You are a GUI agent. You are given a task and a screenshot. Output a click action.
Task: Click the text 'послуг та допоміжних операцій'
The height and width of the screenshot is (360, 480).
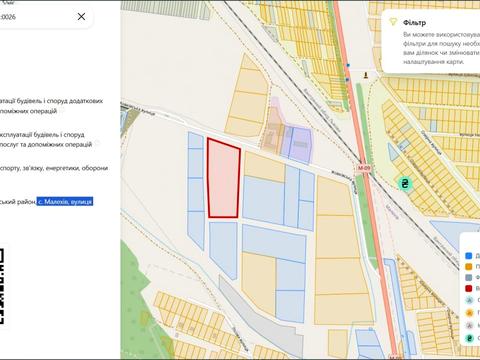pyautogui.click(x=46, y=144)
